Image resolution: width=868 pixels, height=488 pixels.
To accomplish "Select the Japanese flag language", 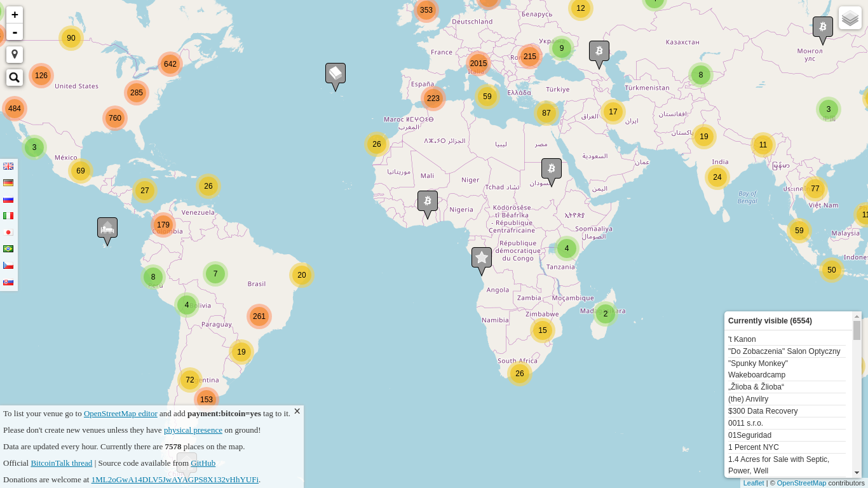I will [x=8, y=233].
